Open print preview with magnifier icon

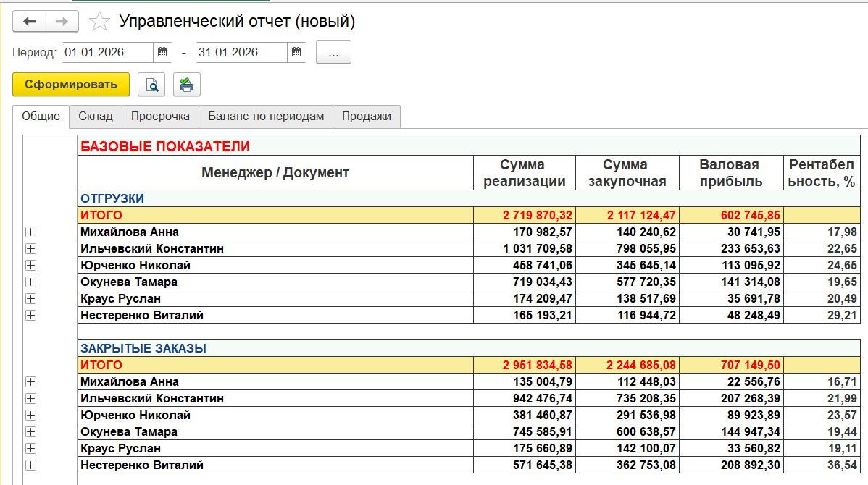pos(151,85)
